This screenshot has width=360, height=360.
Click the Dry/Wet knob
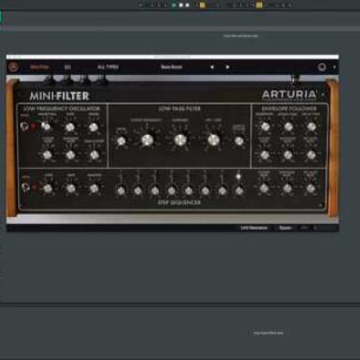[214, 140]
